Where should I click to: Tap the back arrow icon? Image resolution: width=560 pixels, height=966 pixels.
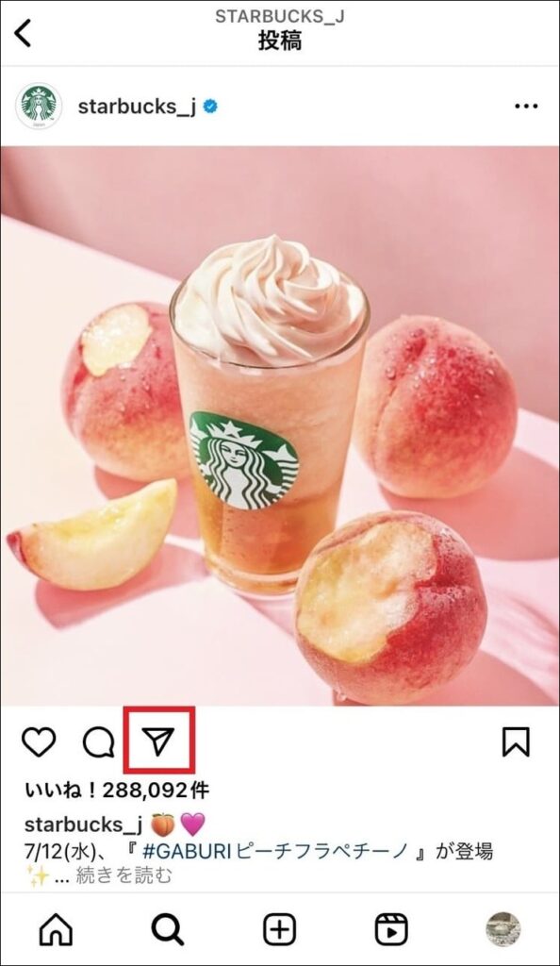(x=24, y=33)
